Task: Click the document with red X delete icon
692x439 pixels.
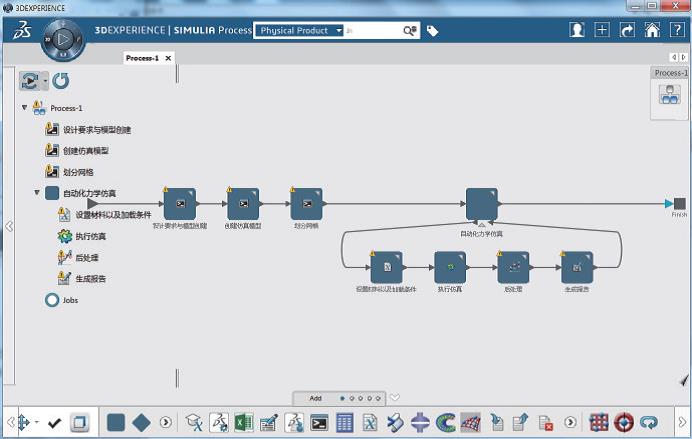Action: pos(545,423)
